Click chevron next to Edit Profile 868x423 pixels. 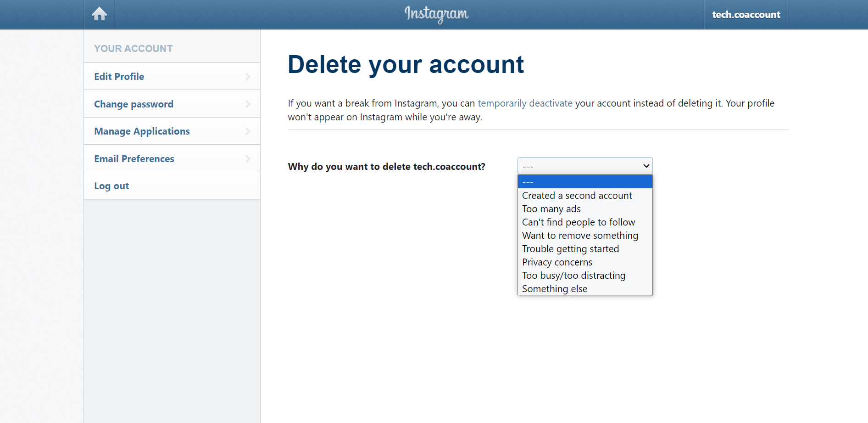[248, 77]
